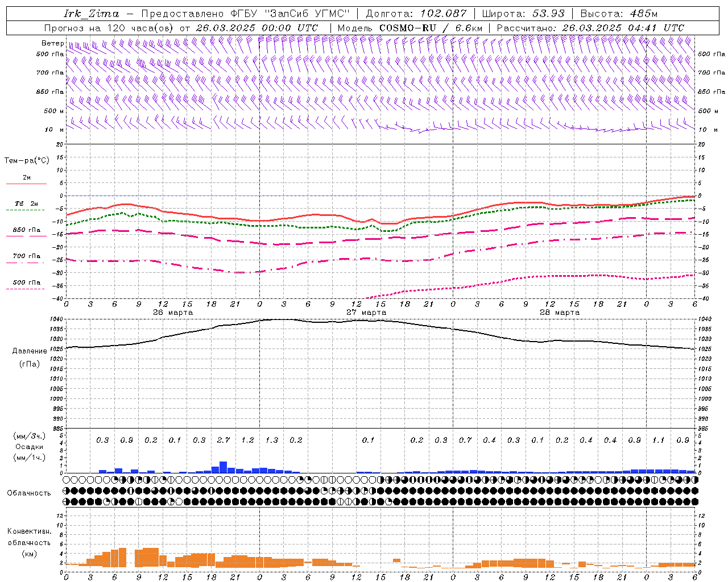Image resolution: width=728 pixels, height=582 pixels.
Task: Click the "Давление" pressure panel label
Action: [30, 351]
